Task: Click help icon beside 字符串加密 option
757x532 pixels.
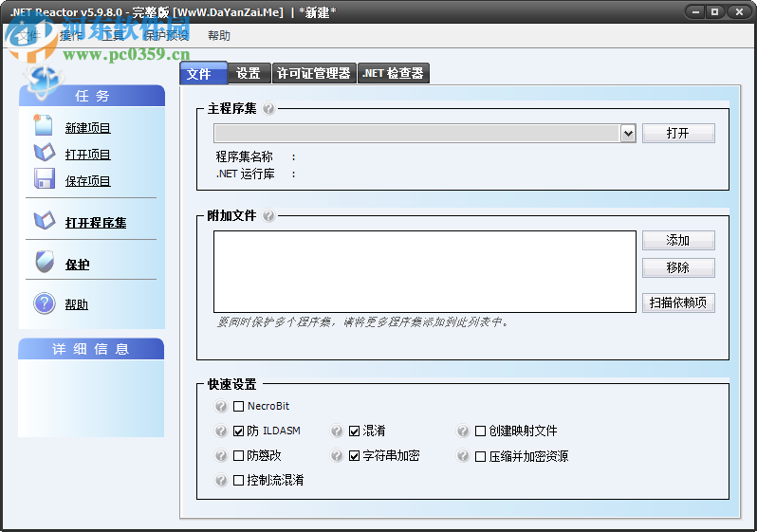Action: pos(337,456)
